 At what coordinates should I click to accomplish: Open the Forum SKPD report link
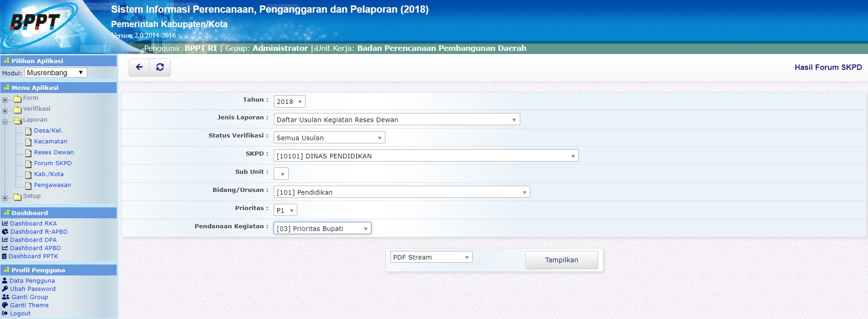(53, 163)
